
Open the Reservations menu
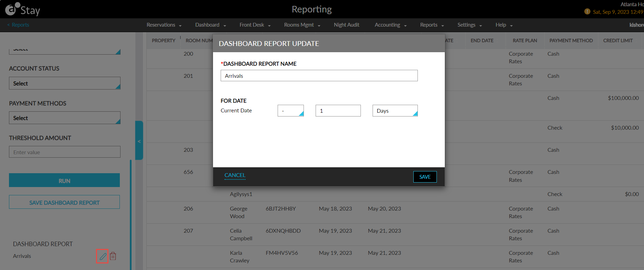coord(164,25)
